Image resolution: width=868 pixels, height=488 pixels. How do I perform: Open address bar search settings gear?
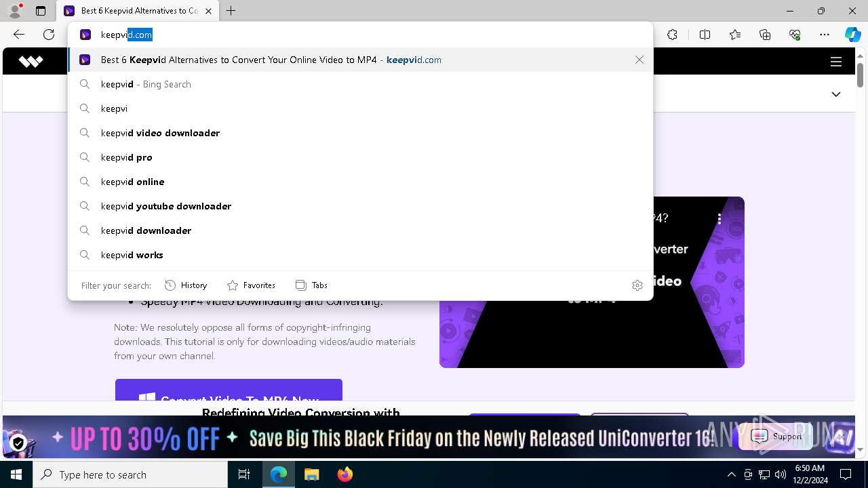coord(637,285)
